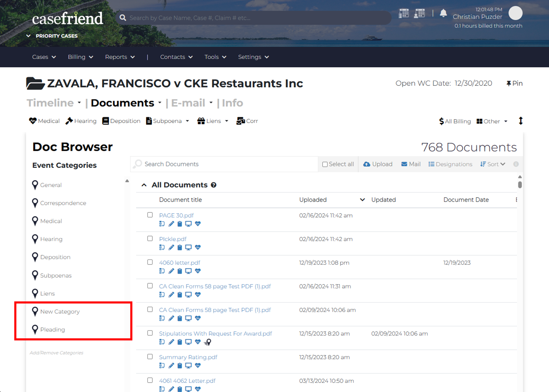Open the first calendar icon in header
This screenshot has height=392, width=549.
(x=404, y=13)
